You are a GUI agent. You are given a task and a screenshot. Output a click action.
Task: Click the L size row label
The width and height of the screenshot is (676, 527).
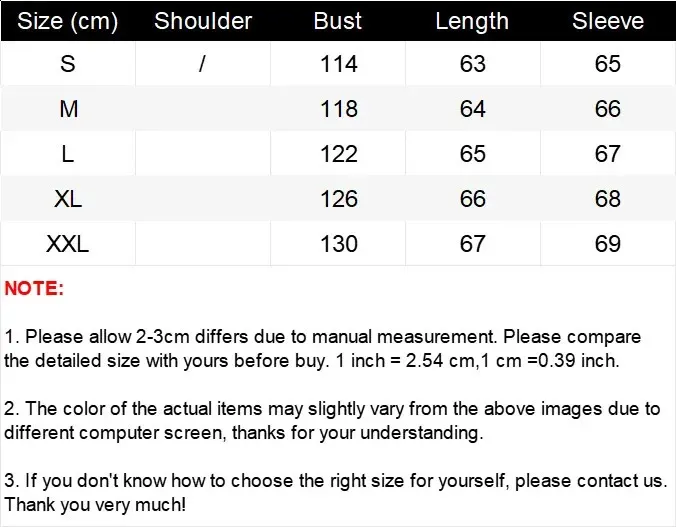coord(68,154)
